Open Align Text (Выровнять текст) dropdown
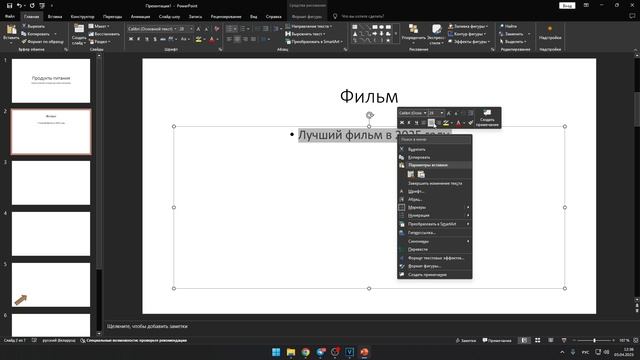Screen dimensions: 640x360 coord(305,34)
